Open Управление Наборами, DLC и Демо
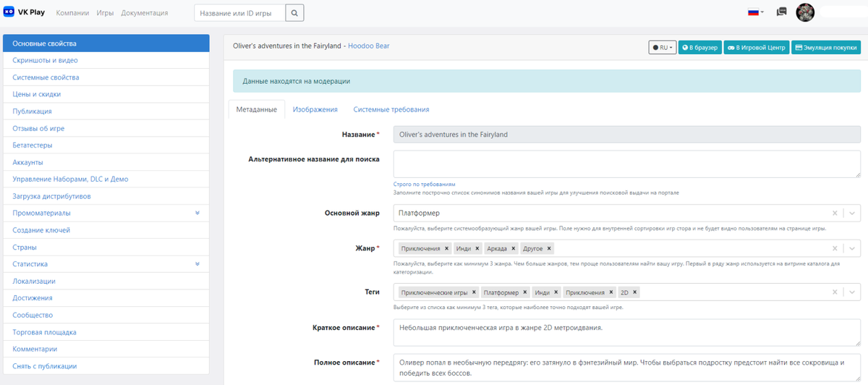This screenshot has width=868, height=385. (x=106, y=179)
